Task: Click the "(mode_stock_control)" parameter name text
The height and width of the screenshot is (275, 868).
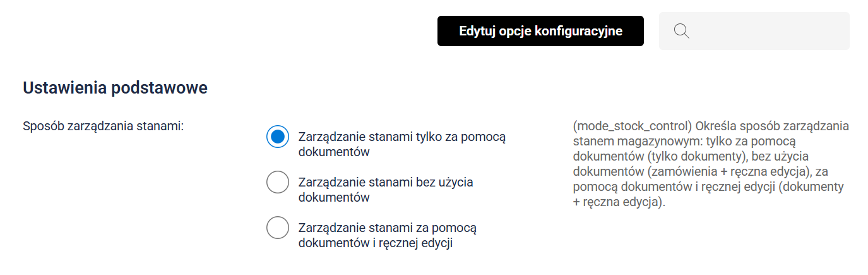Action: (x=632, y=125)
